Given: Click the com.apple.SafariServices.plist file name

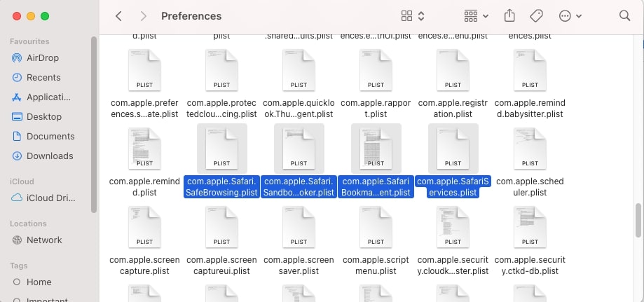Looking at the screenshot, I should tap(453, 187).
